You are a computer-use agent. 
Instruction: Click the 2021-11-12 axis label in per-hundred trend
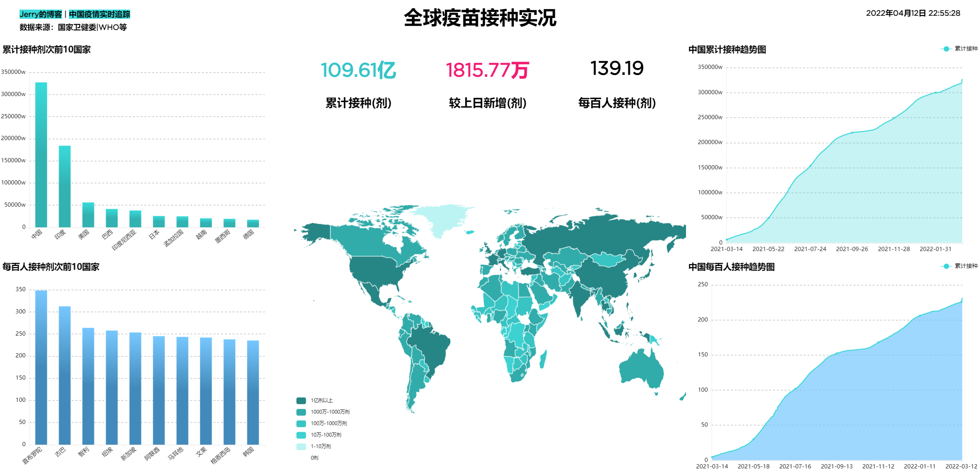[878, 466]
